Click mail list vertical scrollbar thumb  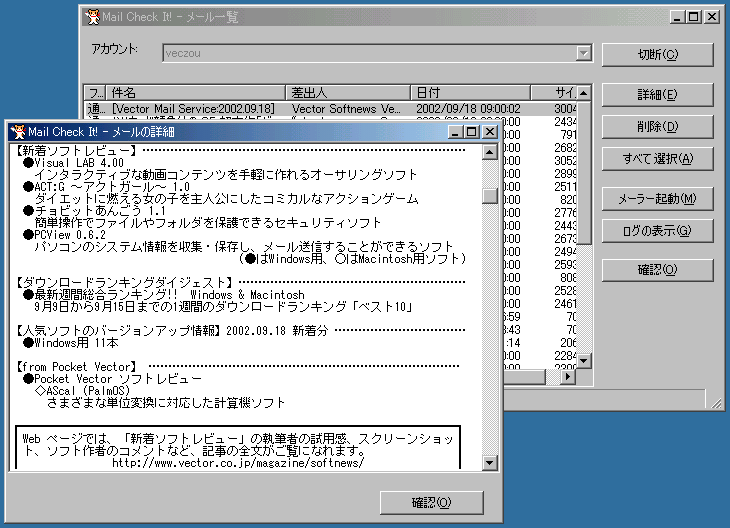tap(583, 172)
